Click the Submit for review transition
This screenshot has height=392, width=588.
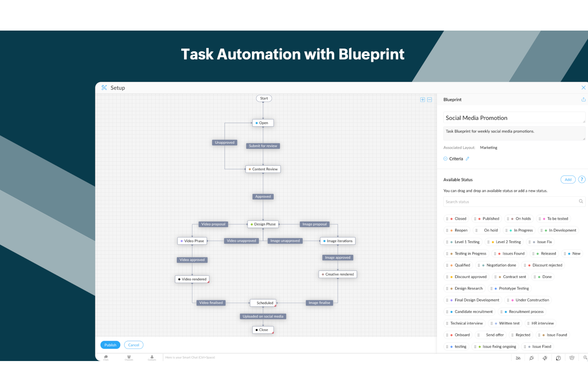263,146
